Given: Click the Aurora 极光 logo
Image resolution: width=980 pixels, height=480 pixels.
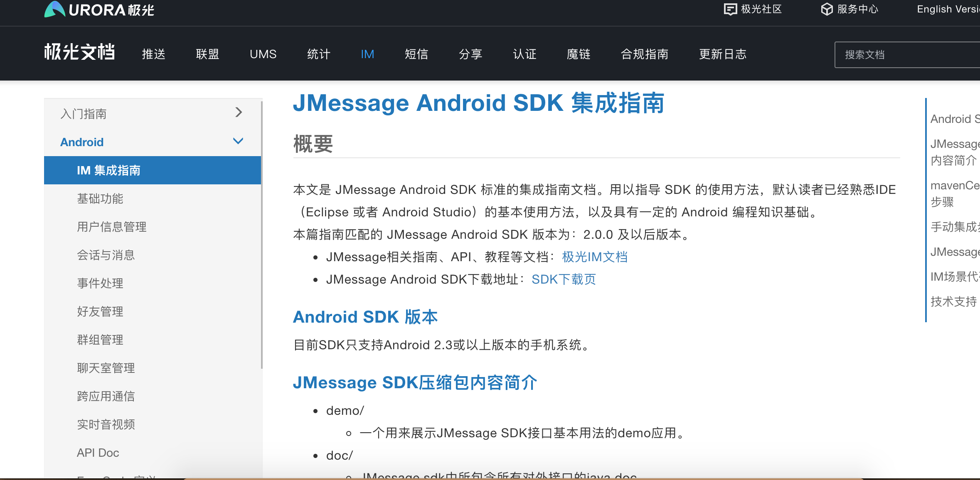Looking at the screenshot, I should (x=99, y=9).
